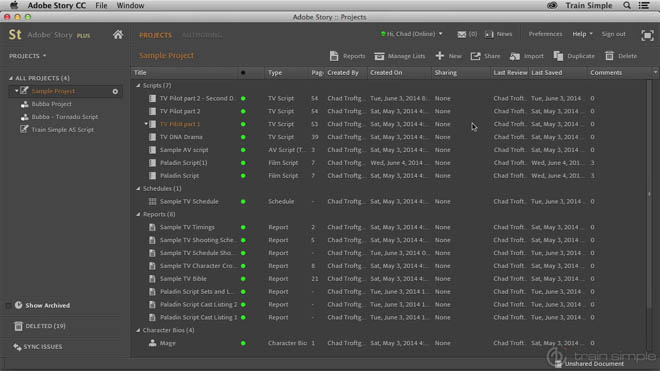
Task: Toggle status dot for TV DNA Drama
Action: 243,137
